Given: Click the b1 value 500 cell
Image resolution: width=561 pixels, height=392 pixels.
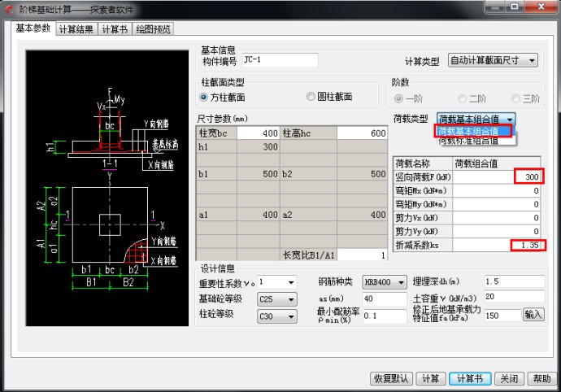Looking at the screenshot, I should (258, 174).
